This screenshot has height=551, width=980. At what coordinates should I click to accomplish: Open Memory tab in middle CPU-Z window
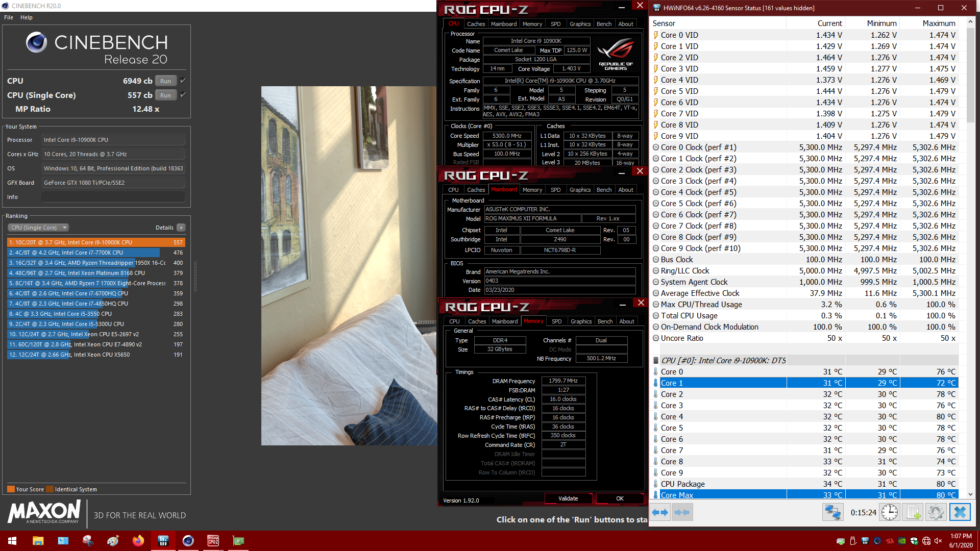(532, 190)
